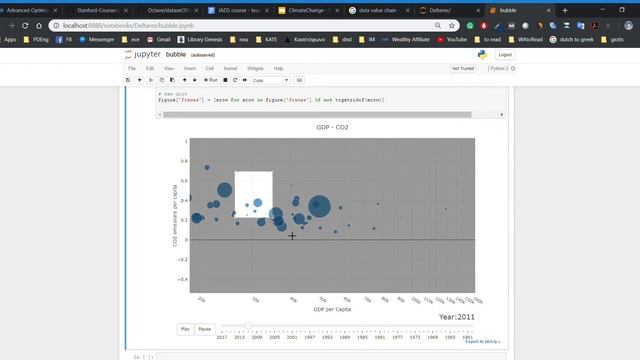The height and width of the screenshot is (360, 640).
Task: Open the YouTube bookmark
Action: pyautogui.click(x=452, y=40)
